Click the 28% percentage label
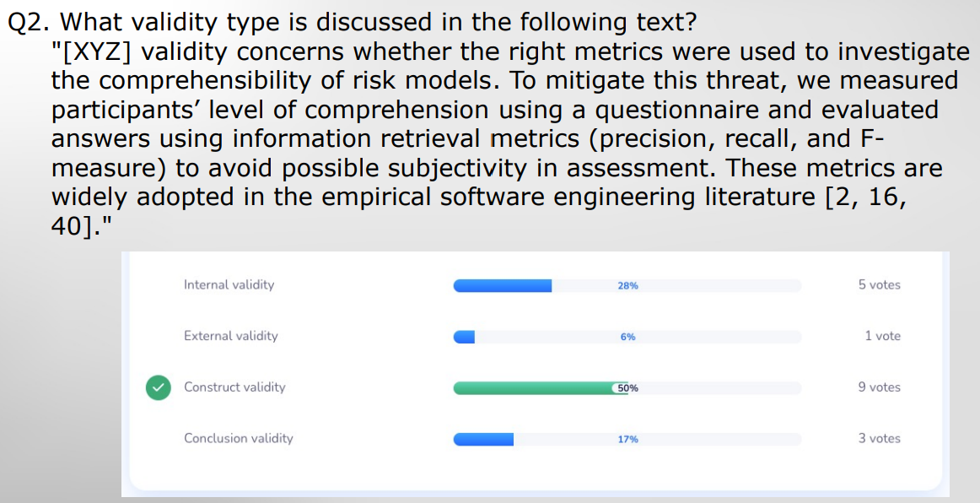Image resolution: width=980 pixels, height=503 pixels. pos(627,286)
